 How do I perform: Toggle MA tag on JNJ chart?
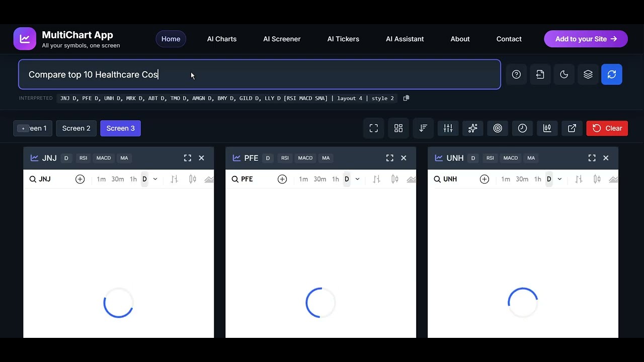(x=124, y=158)
